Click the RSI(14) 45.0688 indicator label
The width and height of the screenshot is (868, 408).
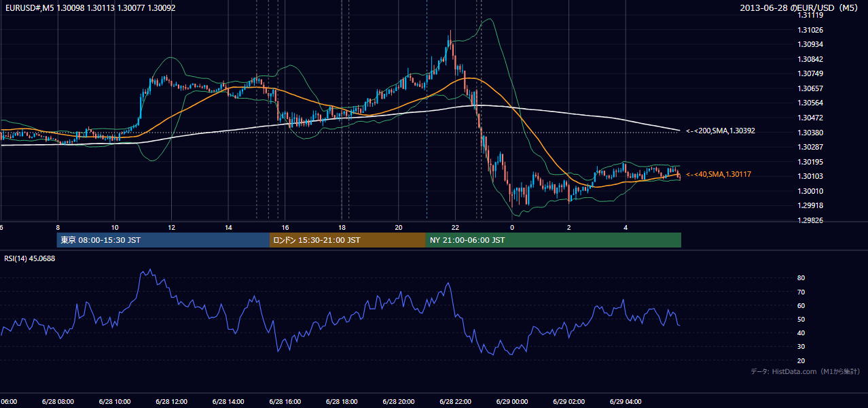click(x=30, y=258)
